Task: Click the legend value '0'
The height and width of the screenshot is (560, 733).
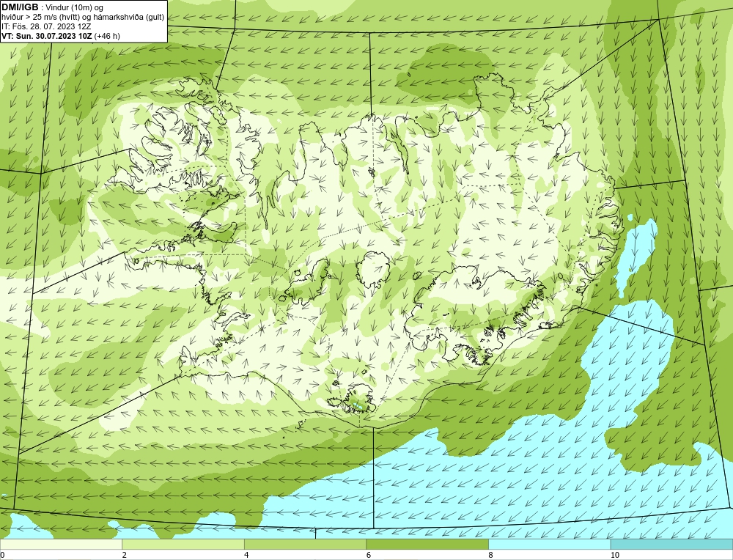Action: pyautogui.click(x=2, y=555)
